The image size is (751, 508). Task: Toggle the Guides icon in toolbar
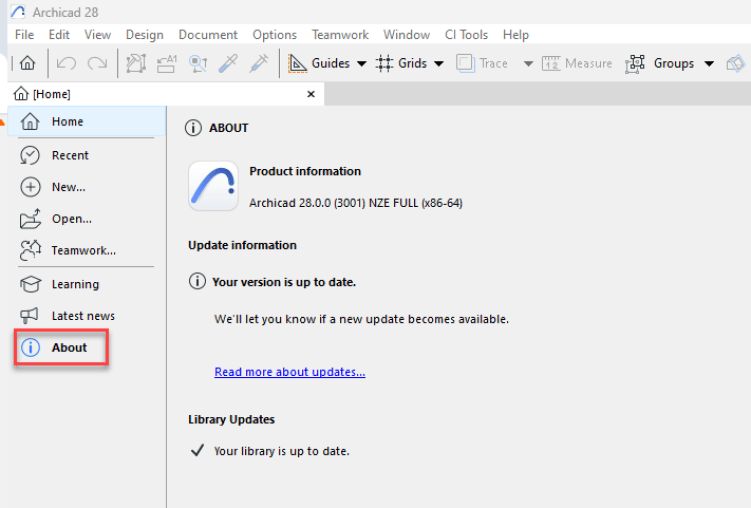pyautogui.click(x=297, y=63)
